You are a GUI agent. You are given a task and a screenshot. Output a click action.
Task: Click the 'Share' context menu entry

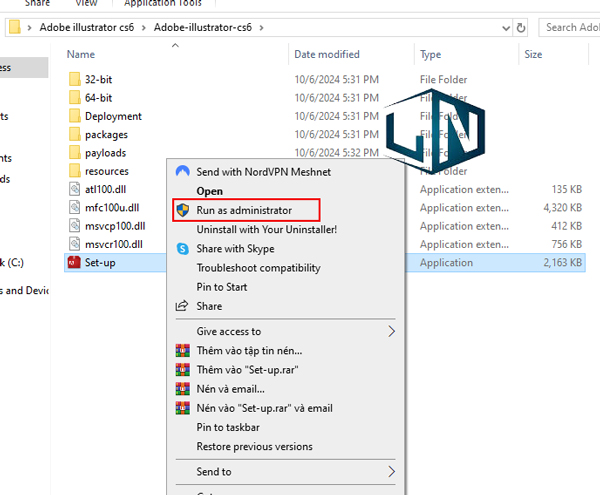tap(209, 306)
